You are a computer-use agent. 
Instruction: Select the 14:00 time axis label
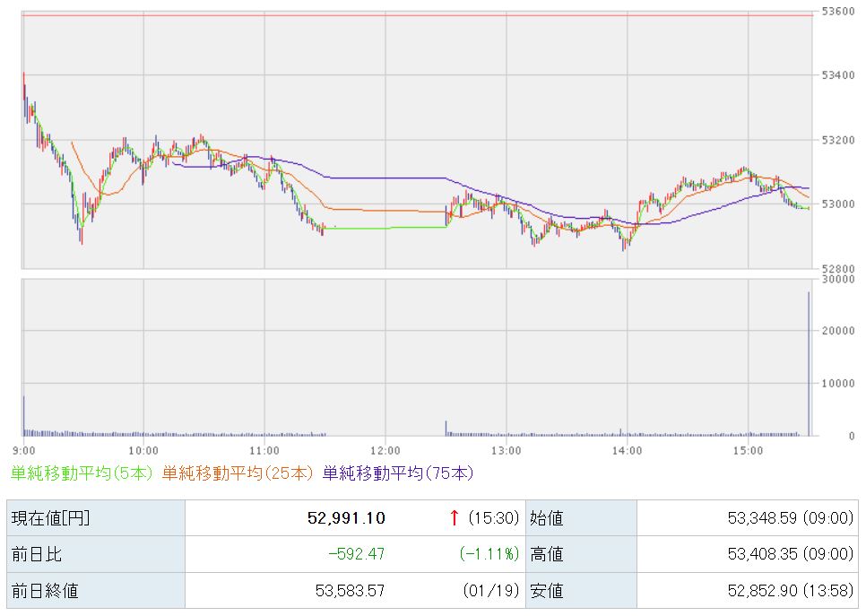click(x=627, y=450)
